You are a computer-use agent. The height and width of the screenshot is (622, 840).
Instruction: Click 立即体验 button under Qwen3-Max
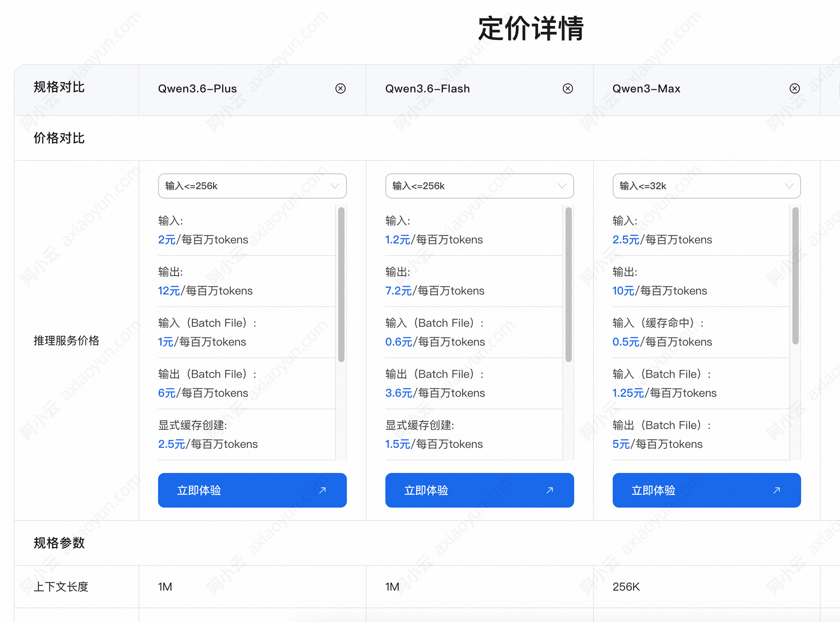[707, 490]
